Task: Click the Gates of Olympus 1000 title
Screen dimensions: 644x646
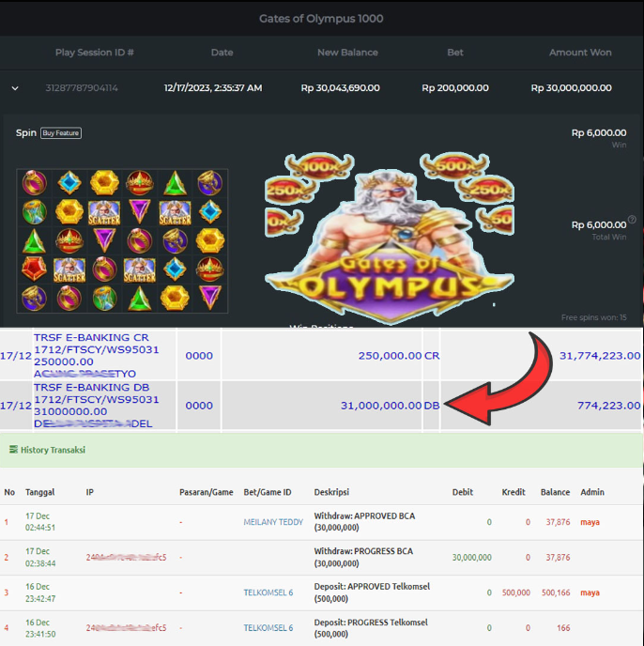Action: coord(321,19)
